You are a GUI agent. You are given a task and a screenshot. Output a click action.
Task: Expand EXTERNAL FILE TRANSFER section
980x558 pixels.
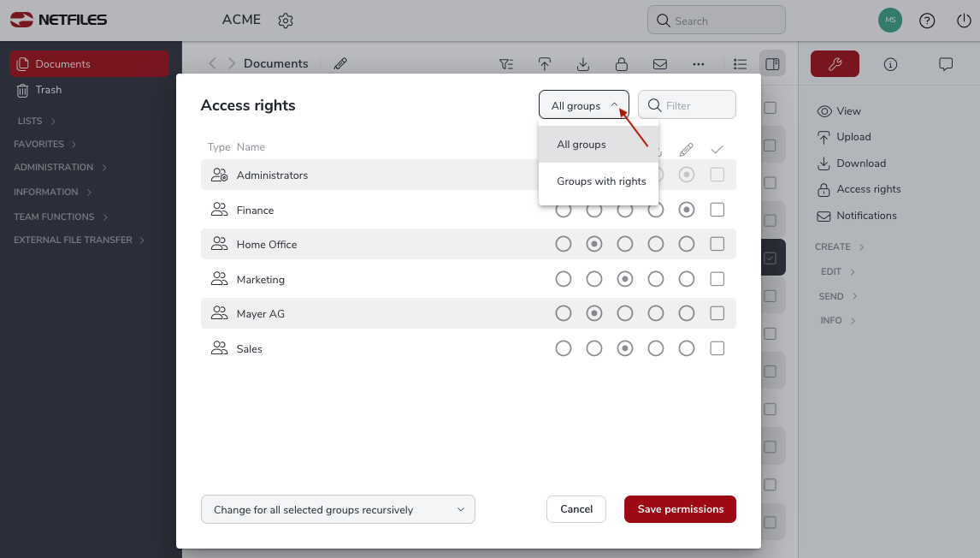(x=80, y=240)
